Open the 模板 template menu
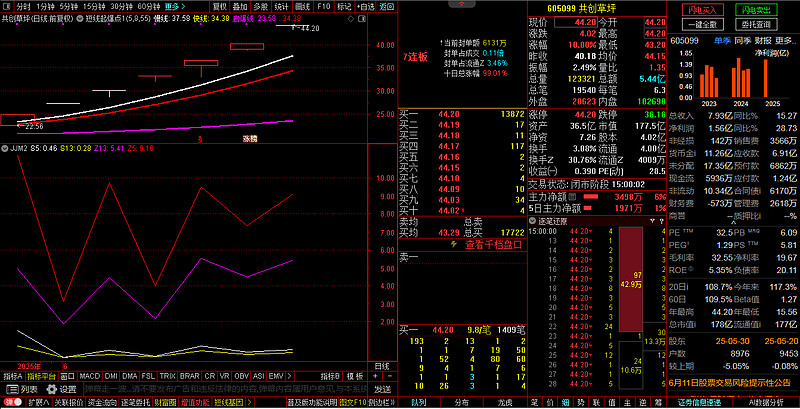 coord(355,376)
